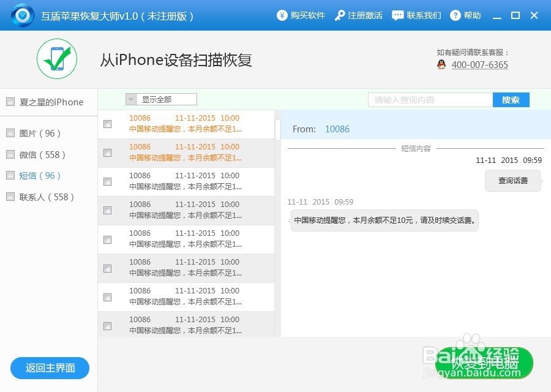Open the 400-007-6365 support link

(479, 65)
